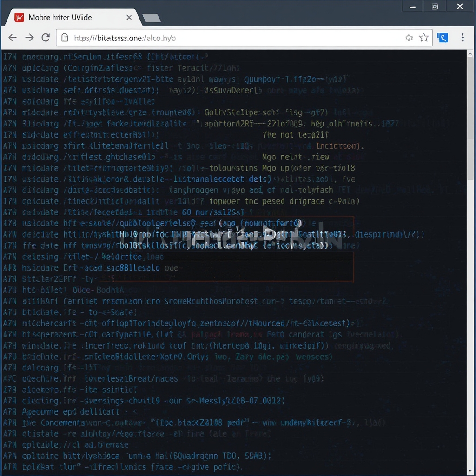Click the small settings icon inside address bar

409,38
